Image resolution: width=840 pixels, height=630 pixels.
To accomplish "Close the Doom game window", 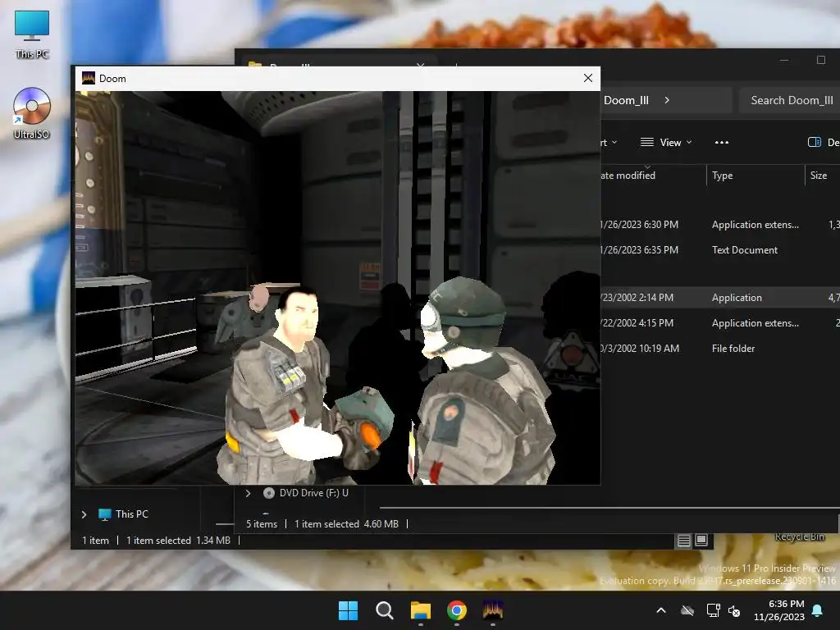I will point(587,78).
